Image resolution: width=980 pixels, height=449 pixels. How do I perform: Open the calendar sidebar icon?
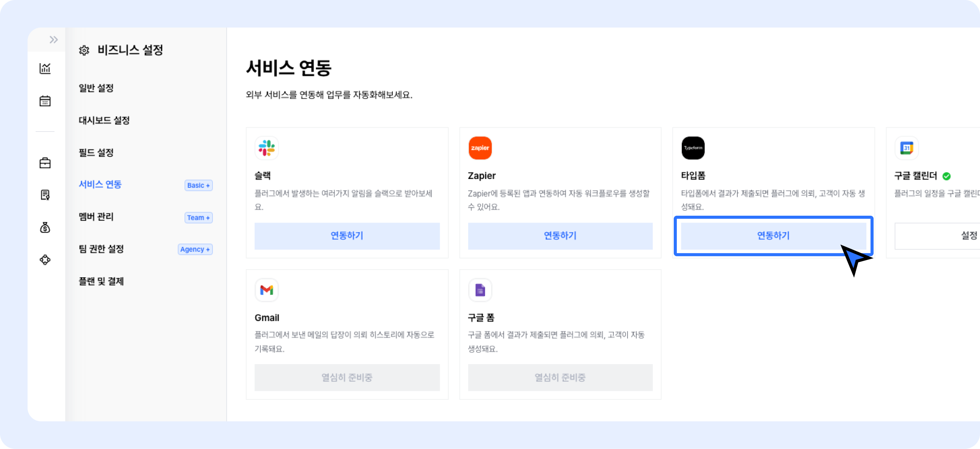point(45,101)
